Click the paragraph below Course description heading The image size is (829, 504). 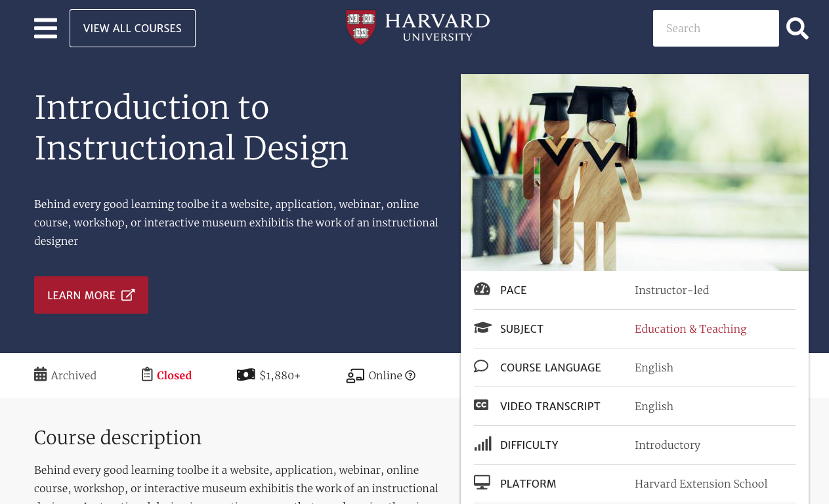(236, 483)
